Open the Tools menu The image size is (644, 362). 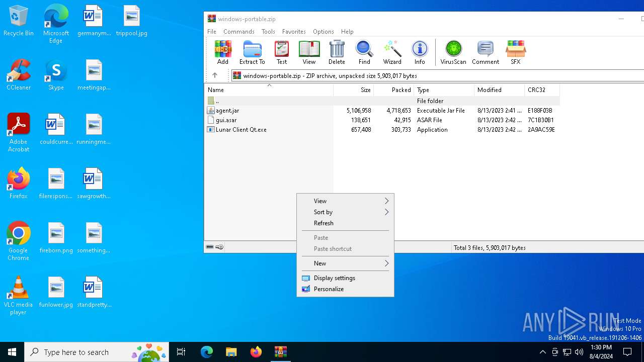coord(268,31)
